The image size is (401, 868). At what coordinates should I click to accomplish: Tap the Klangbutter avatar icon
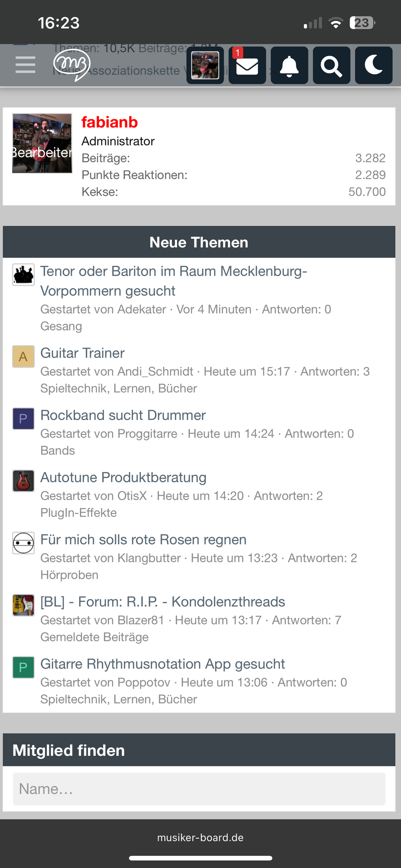(23, 543)
